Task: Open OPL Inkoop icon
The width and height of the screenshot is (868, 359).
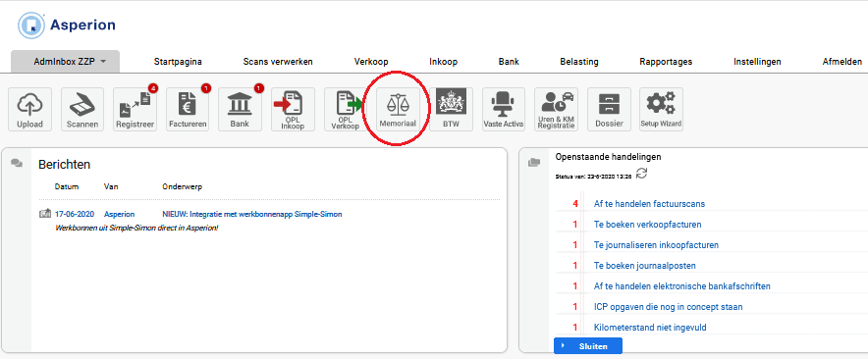Action: click(293, 110)
